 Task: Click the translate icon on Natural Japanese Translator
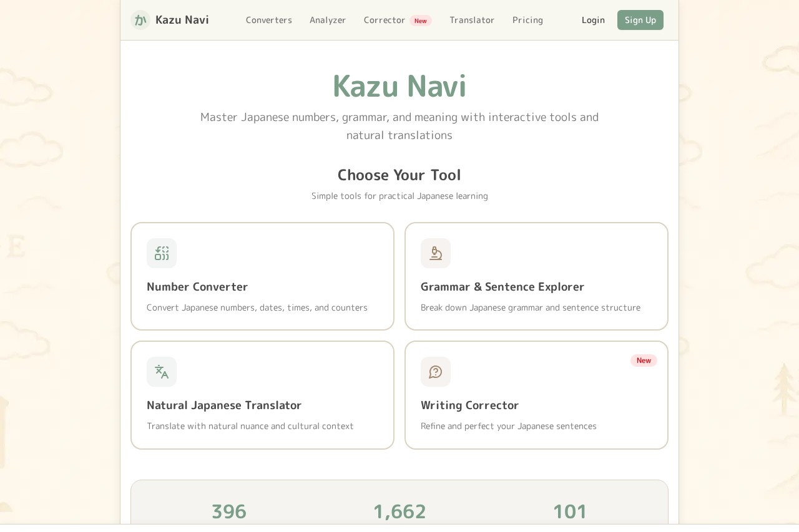pos(162,372)
